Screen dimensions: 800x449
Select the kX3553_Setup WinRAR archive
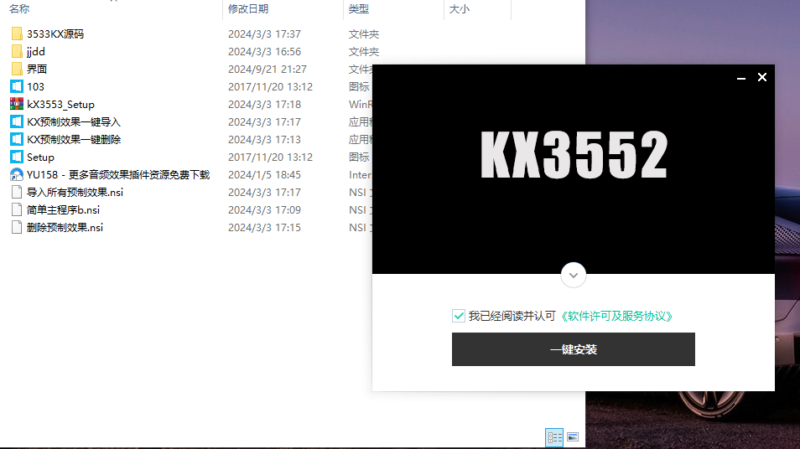pos(60,104)
